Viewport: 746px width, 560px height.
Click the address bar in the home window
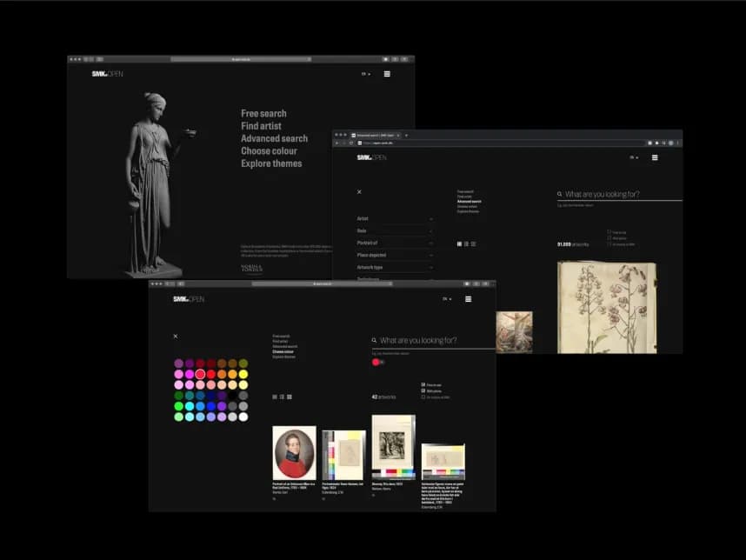pos(241,59)
